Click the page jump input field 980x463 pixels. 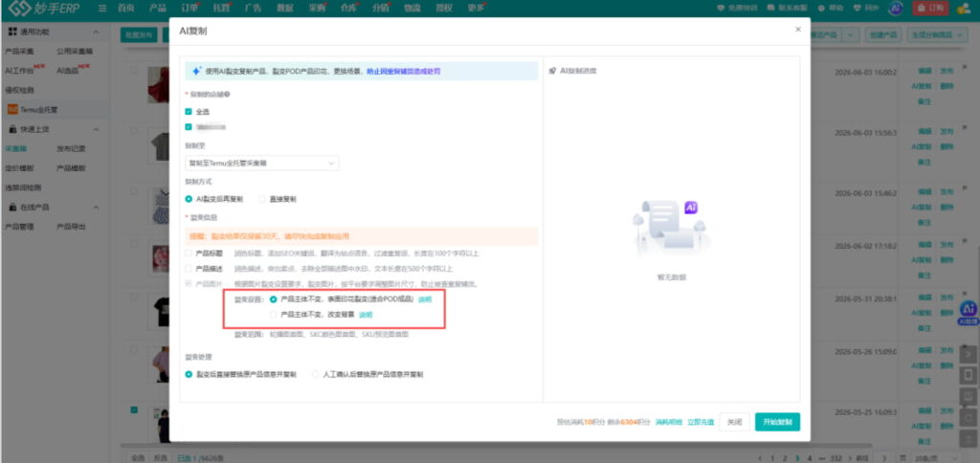pyautogui.click(x=883, y=457)
